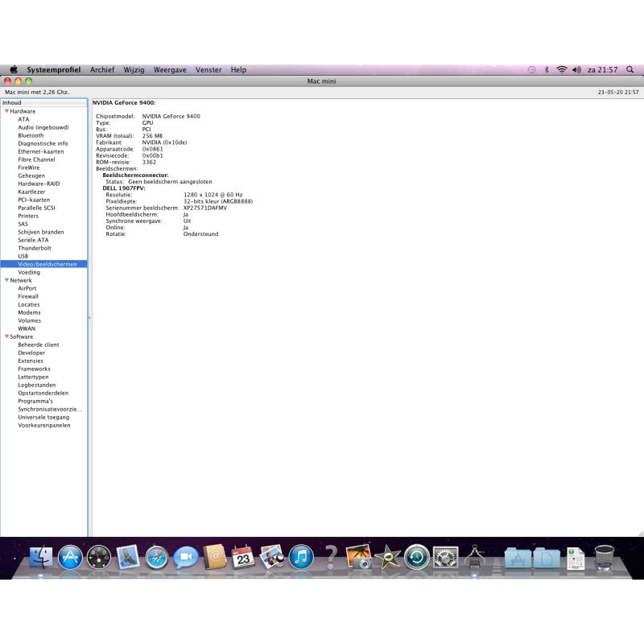Select Video/beeldschermen highlighted row
This screenshot has height=644, width=644.
[x=43, y=264]
